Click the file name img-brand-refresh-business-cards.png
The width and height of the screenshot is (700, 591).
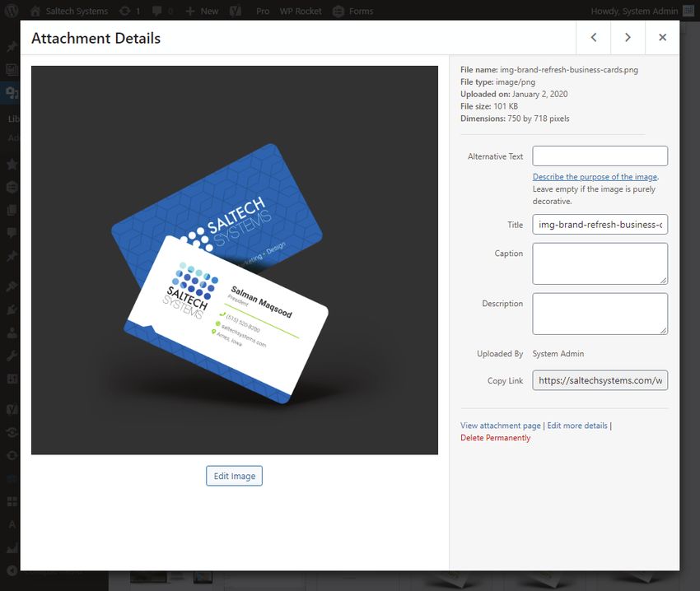click(x=569, y=70)
